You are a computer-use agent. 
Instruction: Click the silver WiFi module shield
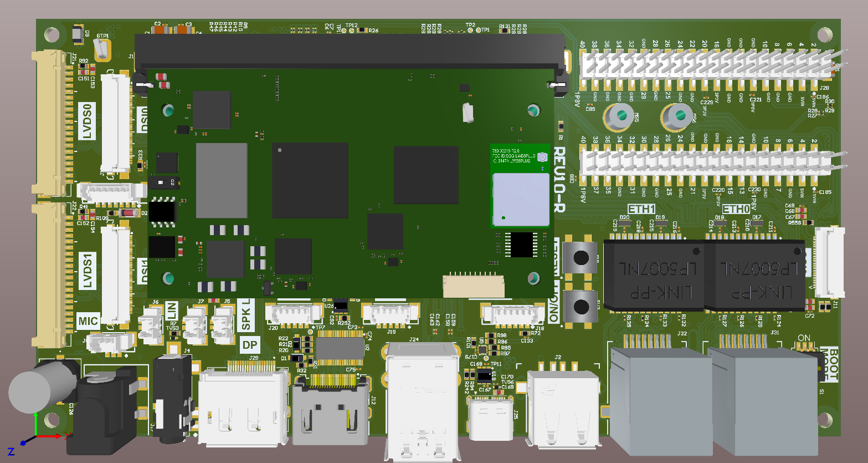tap(520, 200)
